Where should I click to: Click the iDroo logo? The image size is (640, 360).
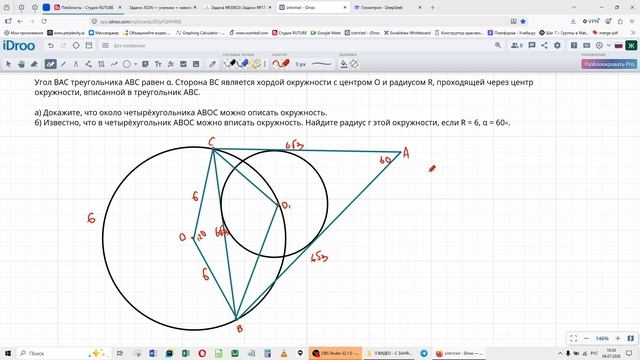click(19, 46)
